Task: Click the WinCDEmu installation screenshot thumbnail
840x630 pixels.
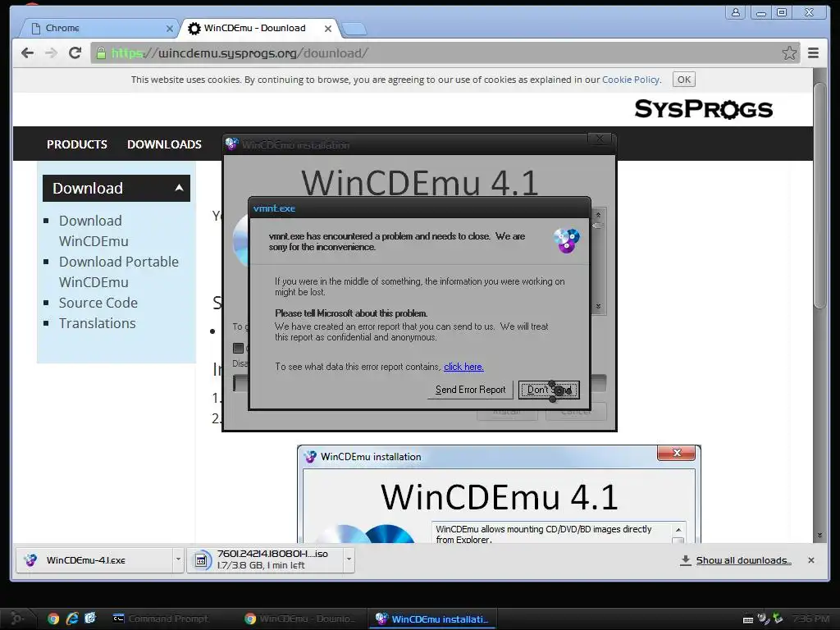Action: (499, 494)
